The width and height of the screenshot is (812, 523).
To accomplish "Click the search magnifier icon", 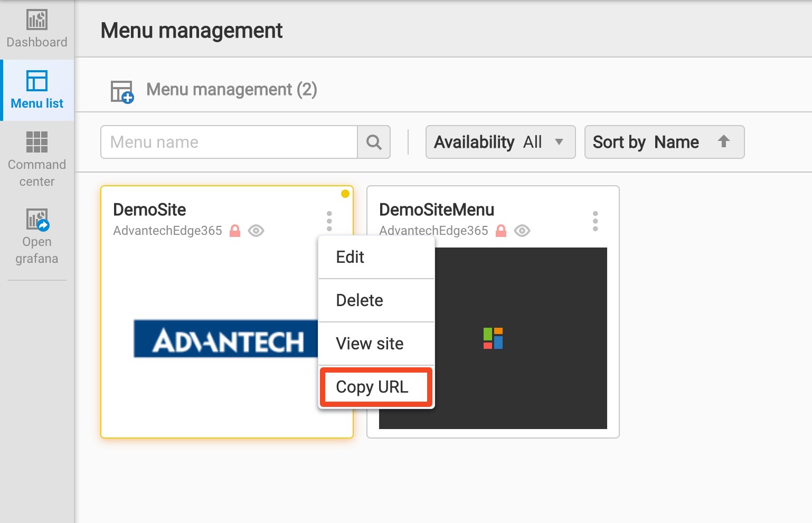I will click(x=374, y=142).
